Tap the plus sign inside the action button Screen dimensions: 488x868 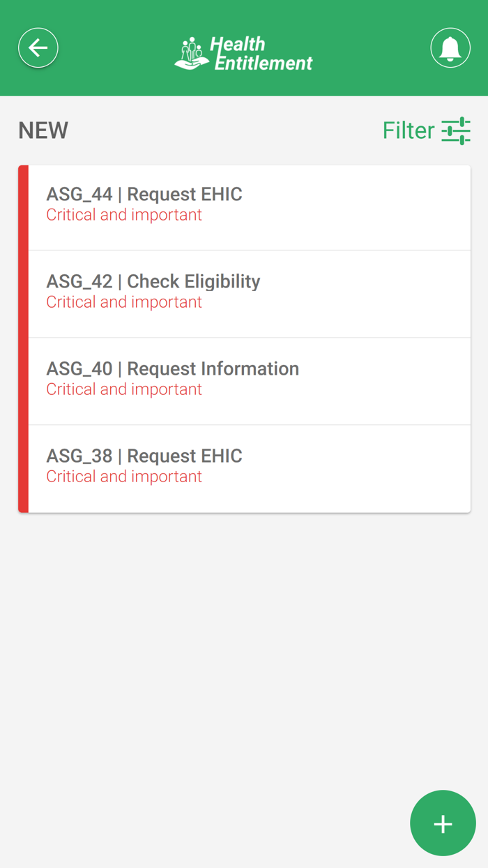point(443,823)
